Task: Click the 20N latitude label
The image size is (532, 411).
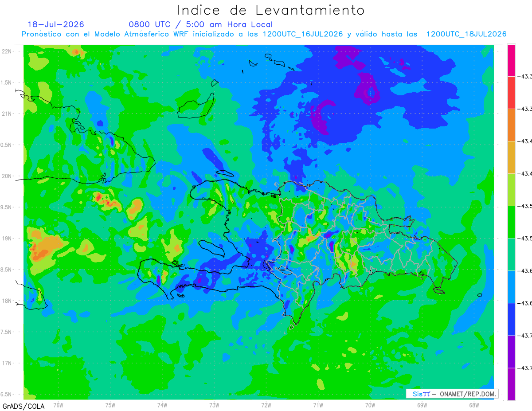Action: tap(8, 176)
